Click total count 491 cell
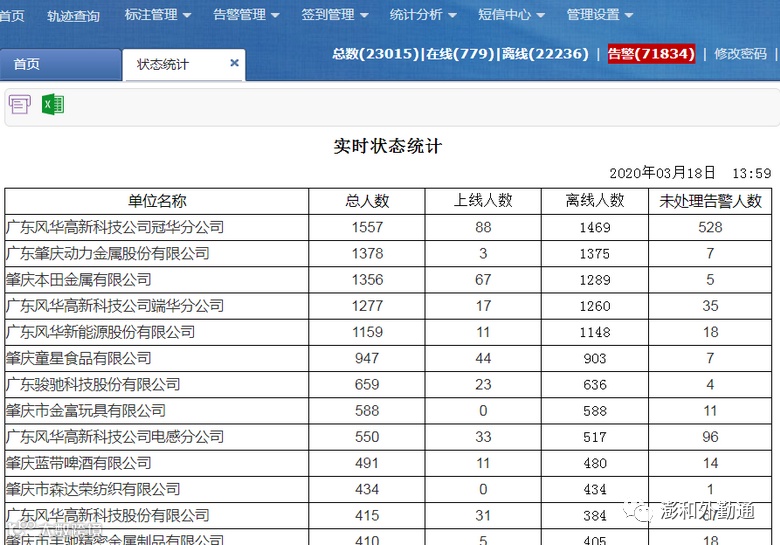Screen dimensions: 780x545 367,463
